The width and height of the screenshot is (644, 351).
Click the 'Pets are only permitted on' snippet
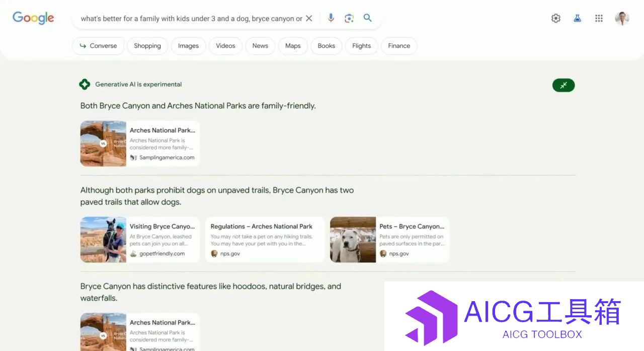tap(412, 240)
